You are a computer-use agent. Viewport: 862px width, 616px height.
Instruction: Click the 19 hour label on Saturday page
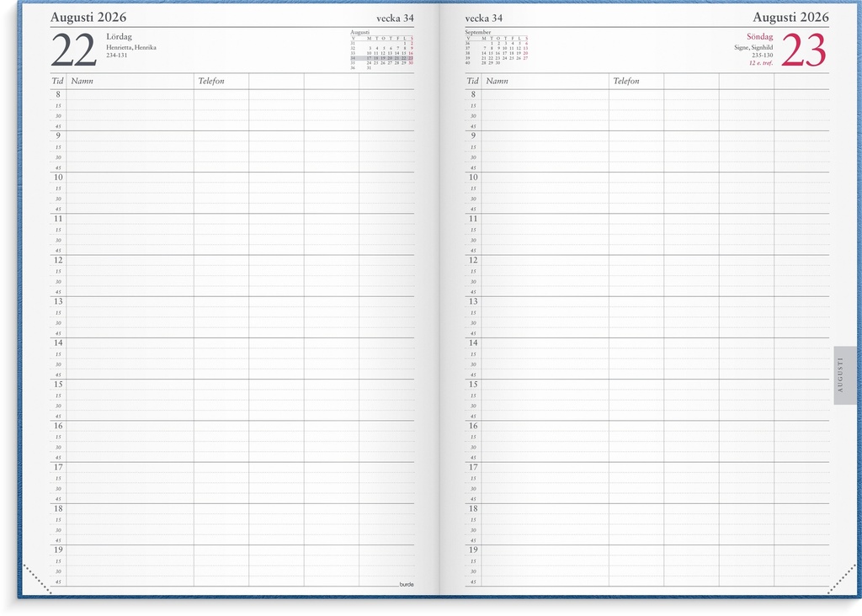coord(58,550)
